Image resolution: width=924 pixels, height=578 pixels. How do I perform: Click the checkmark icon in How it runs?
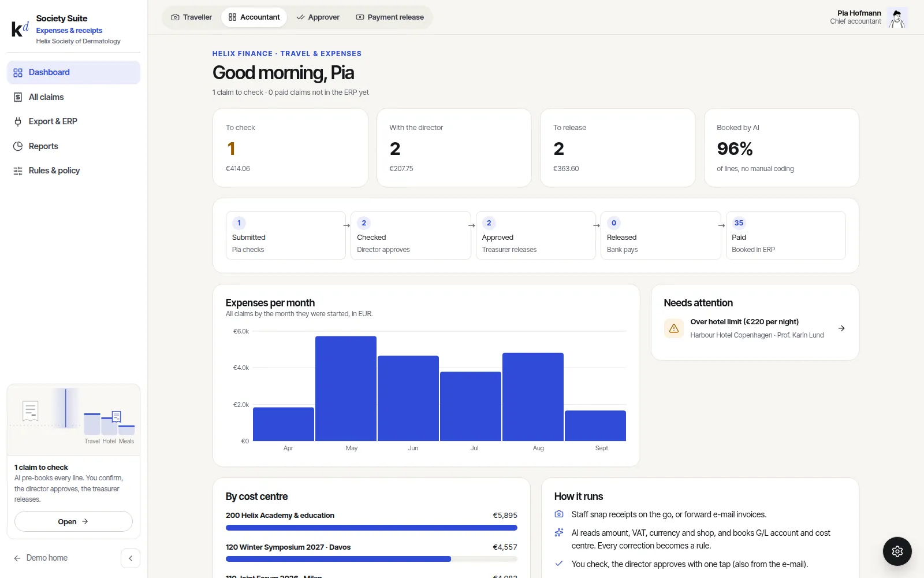[558, 564]
